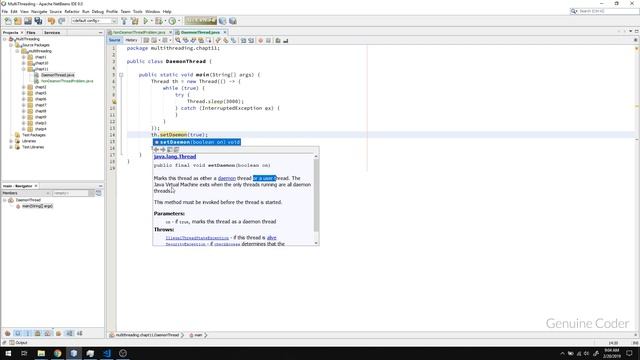This screenshot has width=640, height=360.
Task: Select NonDaemonThreadProblem.java in project tree
Action: [67, 81]
